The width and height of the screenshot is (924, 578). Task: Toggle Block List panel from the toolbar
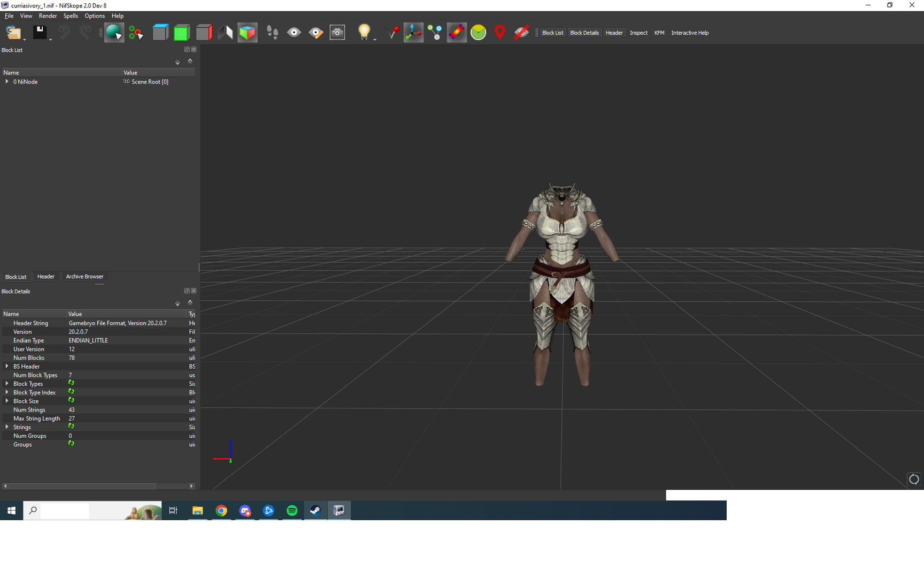[x=552, y=33]
